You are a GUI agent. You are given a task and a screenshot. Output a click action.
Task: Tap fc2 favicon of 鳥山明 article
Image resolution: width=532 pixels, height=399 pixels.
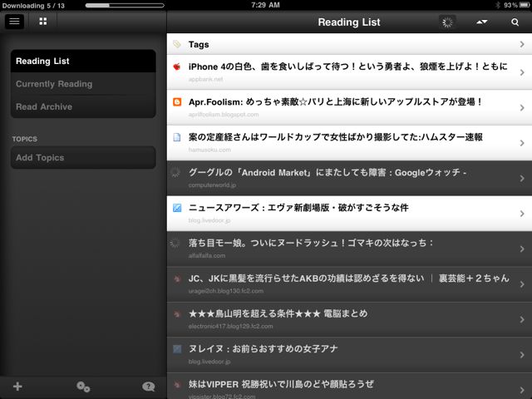[x=177, y=314]
